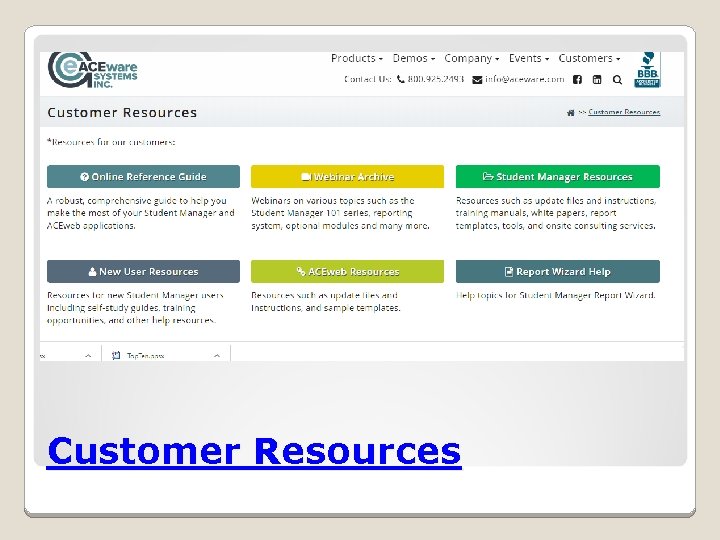The width and height of the screenshot is (720, 540).
Task: Open the Student Manager Resources button
Action: 557,176
